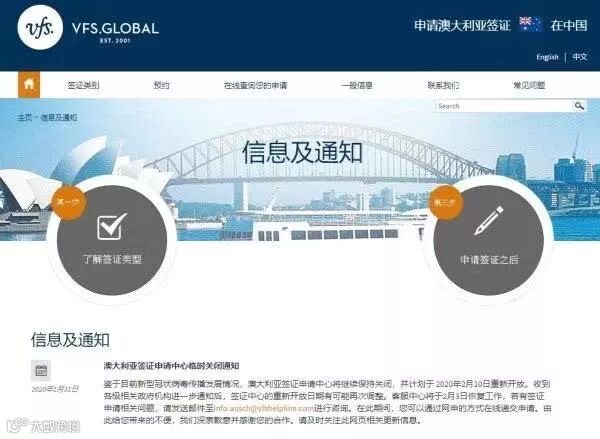Click the date 2020年1月31日

55,389
